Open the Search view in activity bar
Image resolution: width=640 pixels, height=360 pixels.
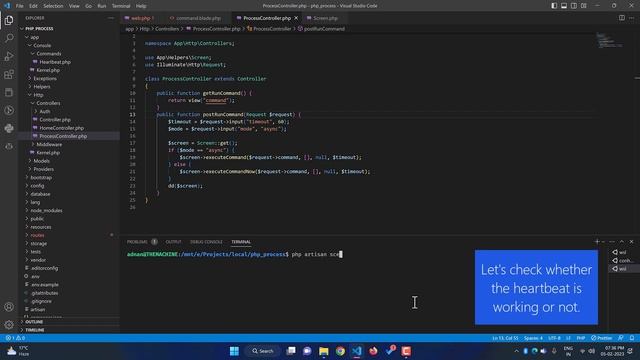pos(9,38)
